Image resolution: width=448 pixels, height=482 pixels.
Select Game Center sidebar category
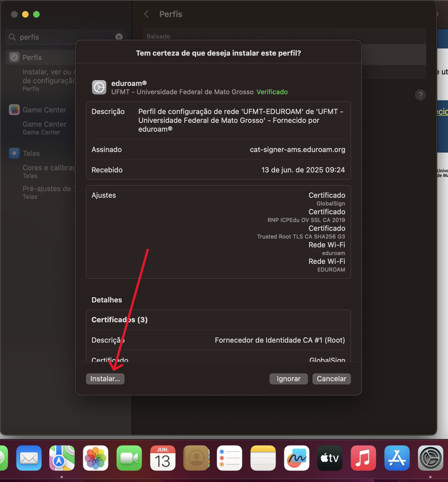point(44,110)
